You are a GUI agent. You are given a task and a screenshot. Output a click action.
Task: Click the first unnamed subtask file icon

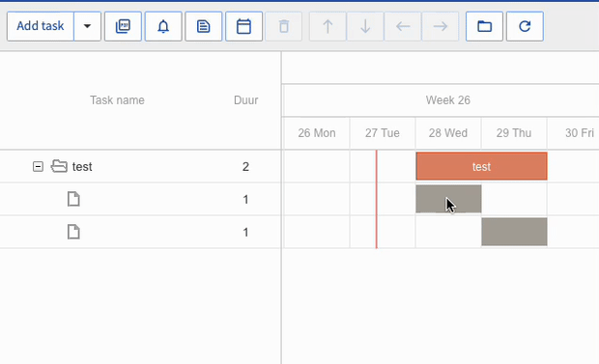click(73, 199)
